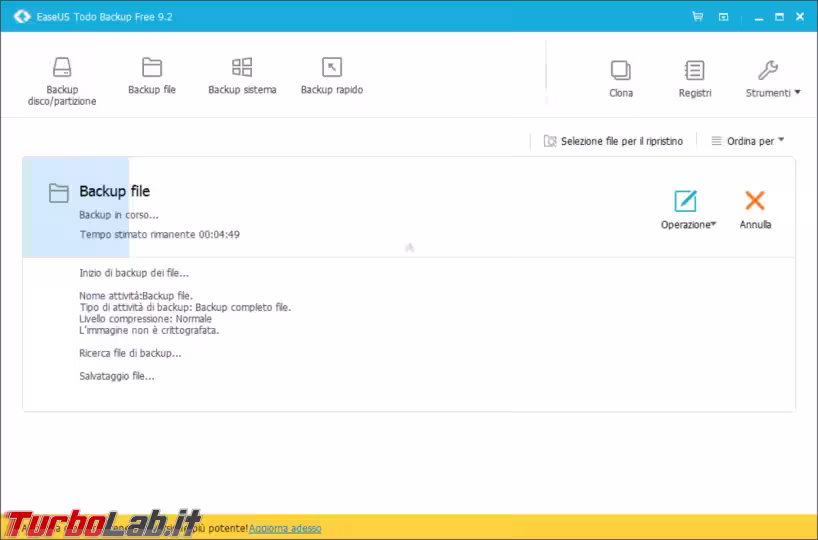Maximize the EaseUS Todo Backup window
This screenshot has width=818, height=540.
(x=779, y=17)
